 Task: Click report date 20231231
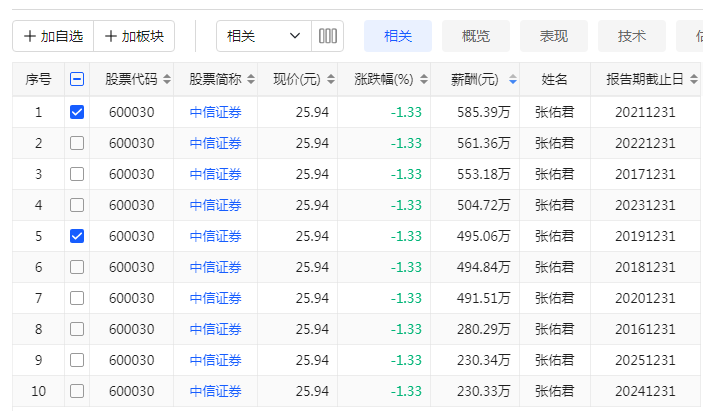pyautogui.click(x=645, y=205)
